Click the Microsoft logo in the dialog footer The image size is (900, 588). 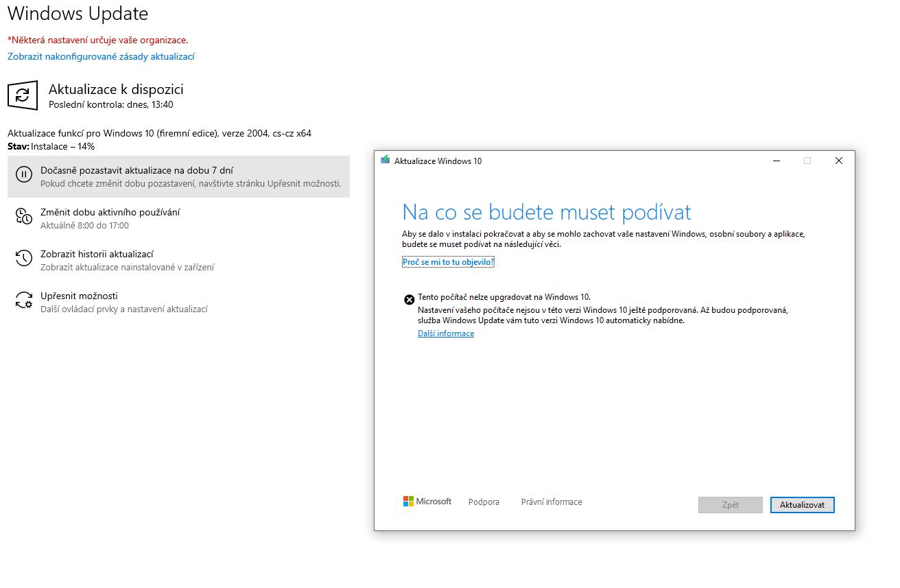pyautogui.click(x=427, y=502)
